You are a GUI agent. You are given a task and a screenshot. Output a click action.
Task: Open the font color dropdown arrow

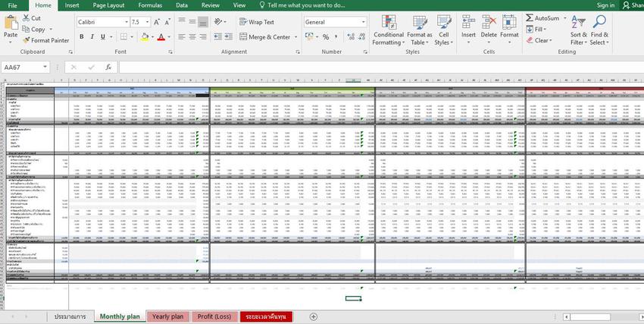pos(169,37)
